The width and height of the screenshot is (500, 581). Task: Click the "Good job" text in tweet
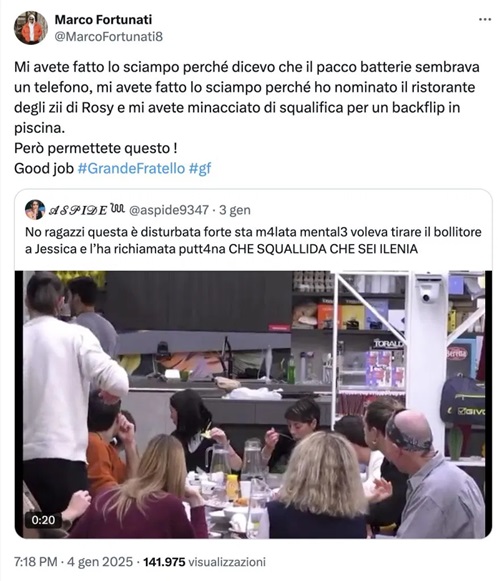(44, 169)
